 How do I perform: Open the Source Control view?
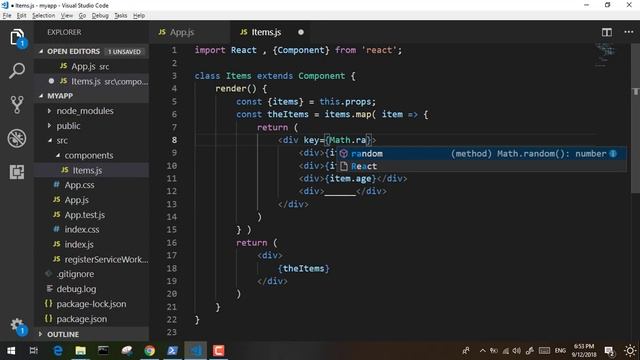17,104
